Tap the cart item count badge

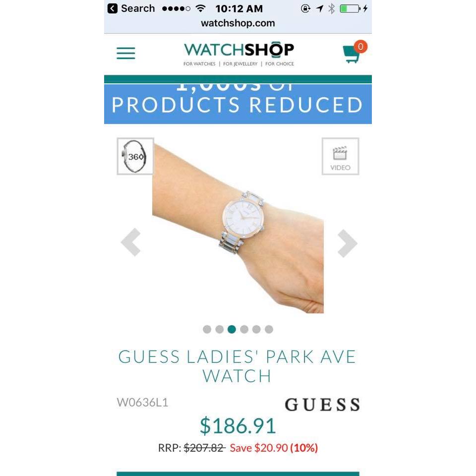360,47
